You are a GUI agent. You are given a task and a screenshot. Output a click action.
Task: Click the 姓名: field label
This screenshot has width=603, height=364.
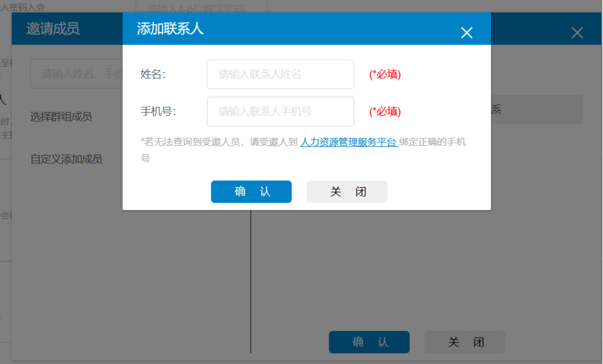[153, 74]
